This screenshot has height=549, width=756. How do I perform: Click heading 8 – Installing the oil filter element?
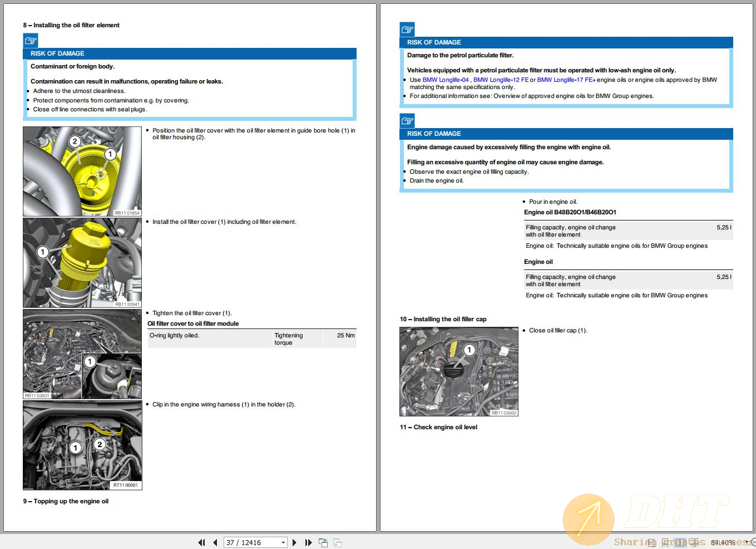[71, 25]
